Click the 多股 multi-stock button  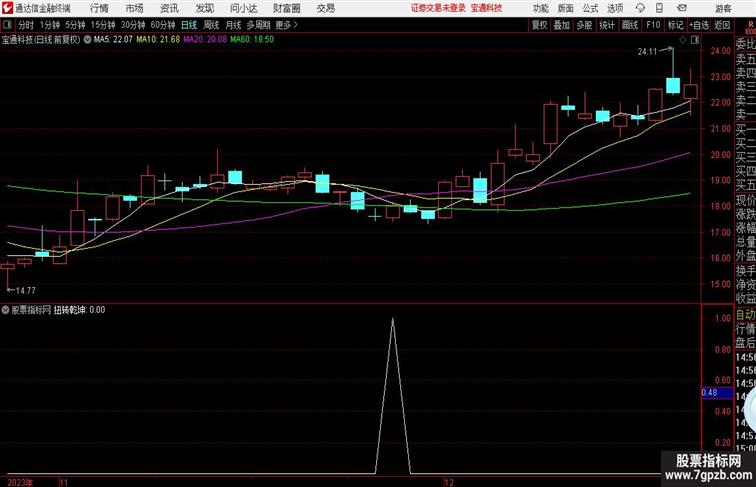click(x=584, y=25)
